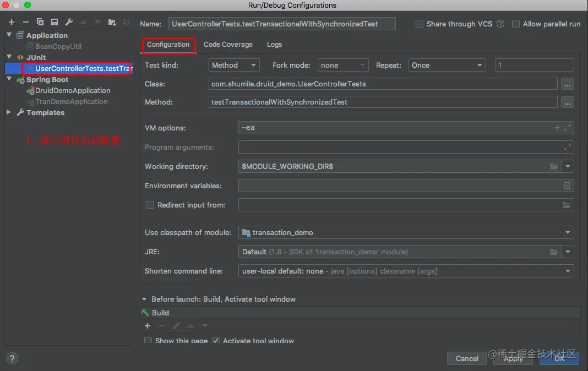This screenshot has width=588, height=371.
Task: Open edit templates wrench icon
Action: pyautogui.click(x=69, y=22)
